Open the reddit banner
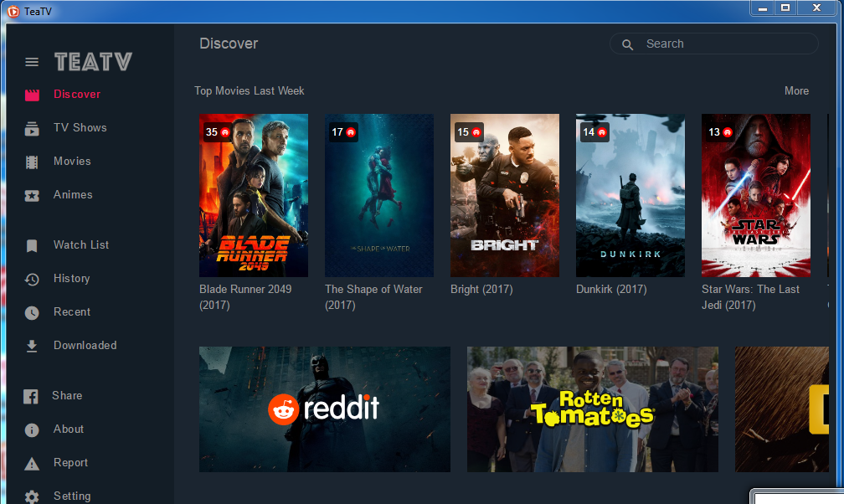 (324, 409)
